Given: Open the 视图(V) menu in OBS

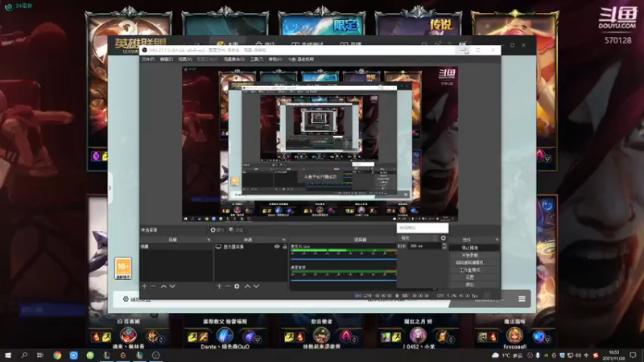Looking at the screenshot, I should [185, 60].
